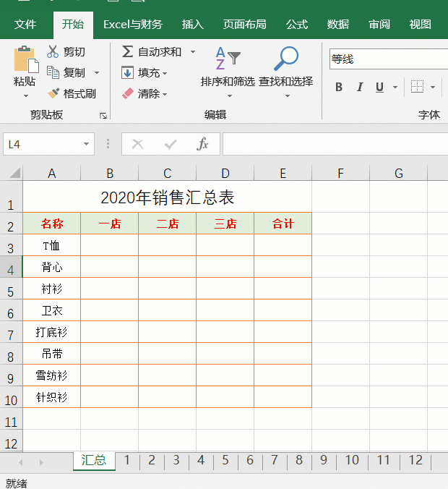Click the 剪切 Cut button label
The image size is (448, 489).
(x=74, y=52)
